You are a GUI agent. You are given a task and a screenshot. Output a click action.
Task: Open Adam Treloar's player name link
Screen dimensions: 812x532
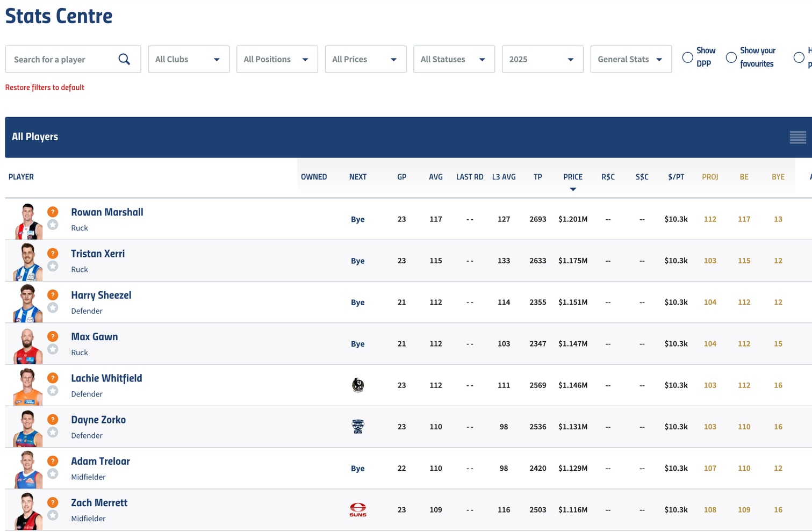coord(100,461)
